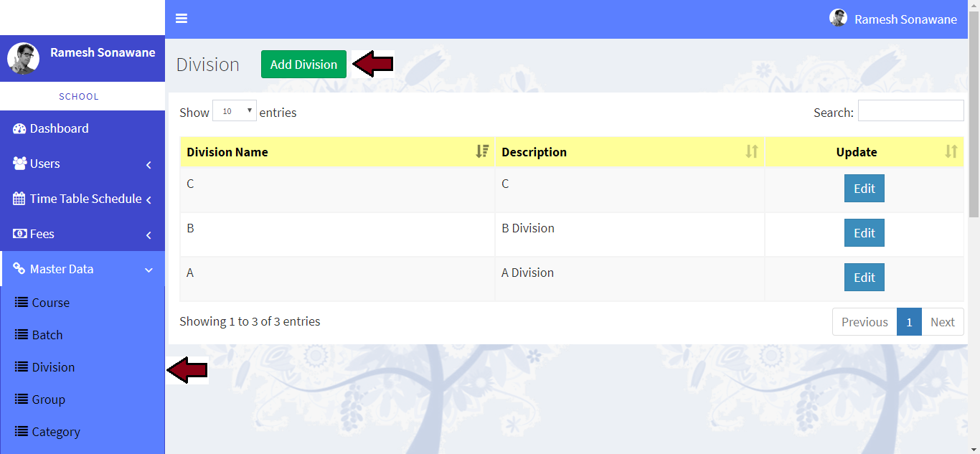Click the Time Table calendar icon
980x454 pixels.
19,199
